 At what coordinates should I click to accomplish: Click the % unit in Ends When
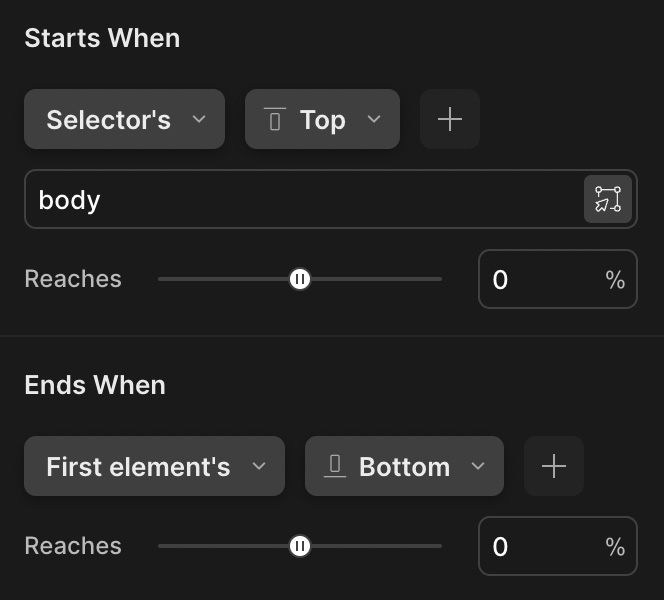pyautogui.click(x=615, y=547)
